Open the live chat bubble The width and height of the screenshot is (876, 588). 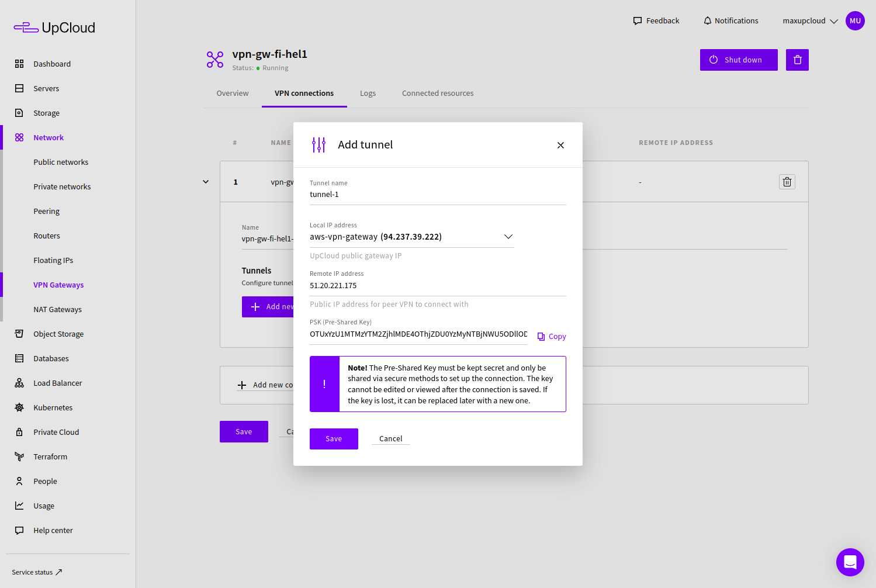coord(850,562)
